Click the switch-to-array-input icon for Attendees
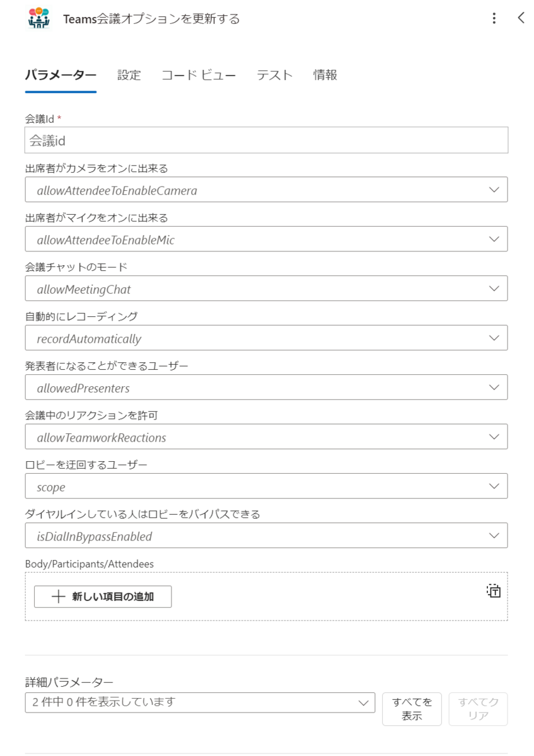534x756 pixels. [494, 591]
